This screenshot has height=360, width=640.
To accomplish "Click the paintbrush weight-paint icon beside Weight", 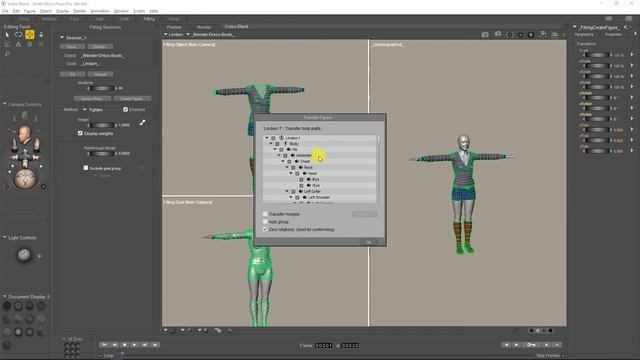I will pos(142,122).
